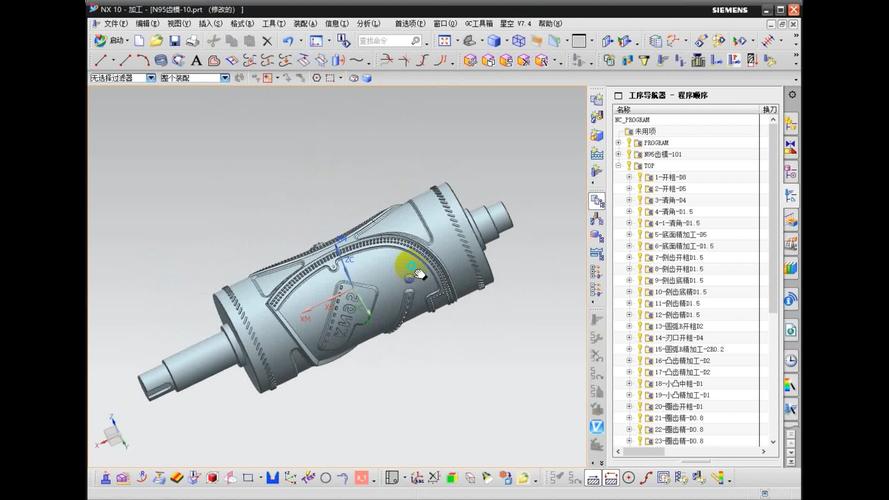Viewport: 889px width, 500px height.
Task: Click the Save icon in the toolbar
Action: click(175, 41)
